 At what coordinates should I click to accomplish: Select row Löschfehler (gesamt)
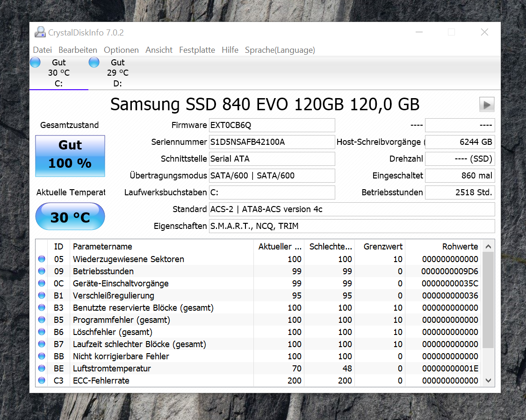pos(259,332)
